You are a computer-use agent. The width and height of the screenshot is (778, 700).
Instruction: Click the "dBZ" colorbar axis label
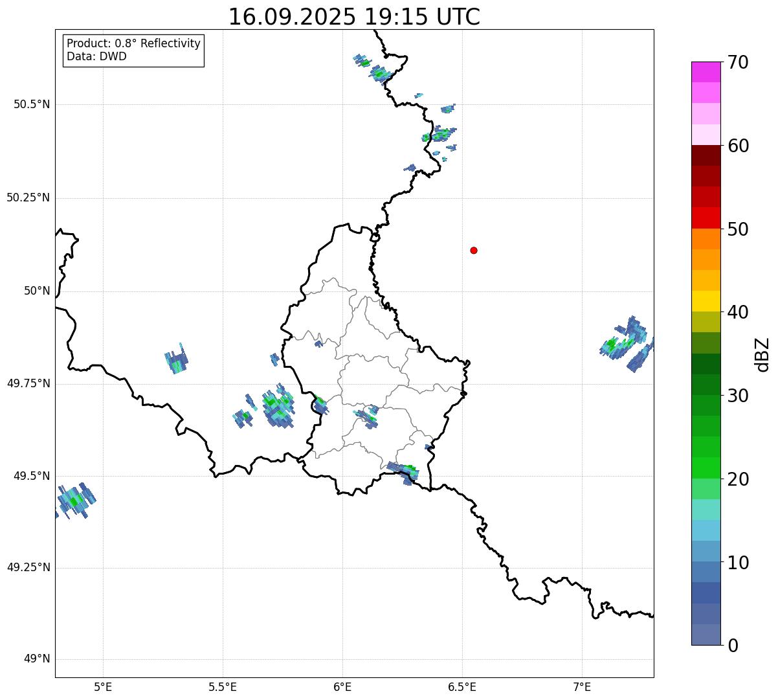[x=763, y=354]
